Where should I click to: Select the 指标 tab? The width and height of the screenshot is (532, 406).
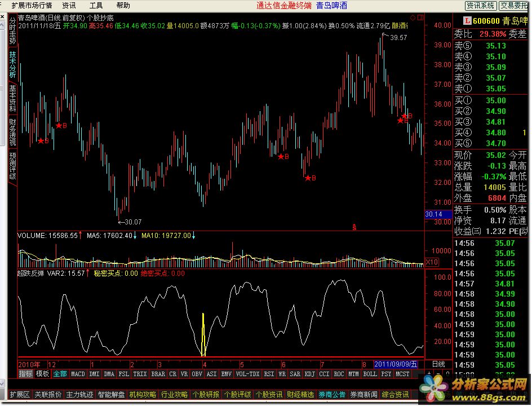point(26,374)
